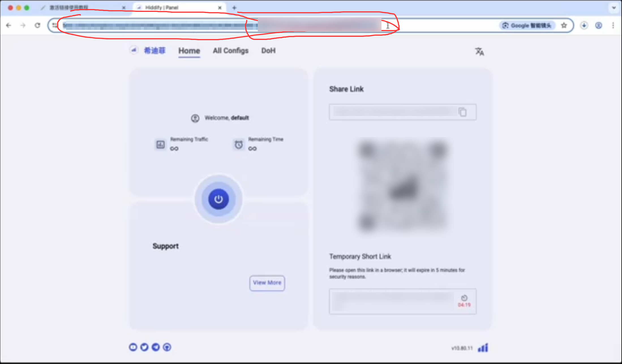The width and height of the screenshot is (622, 364).
Task: Click the Remaining Traffic chart icon
Action: [x=160, y=144]
